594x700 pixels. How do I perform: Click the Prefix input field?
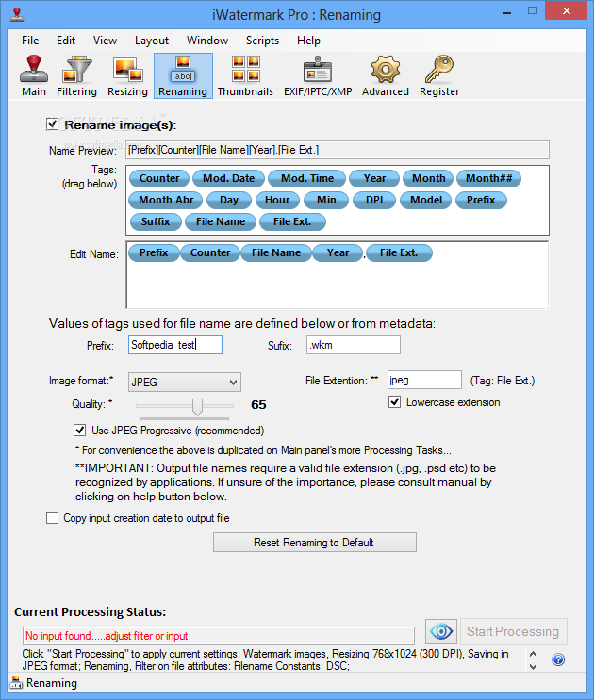coord(175,345)
